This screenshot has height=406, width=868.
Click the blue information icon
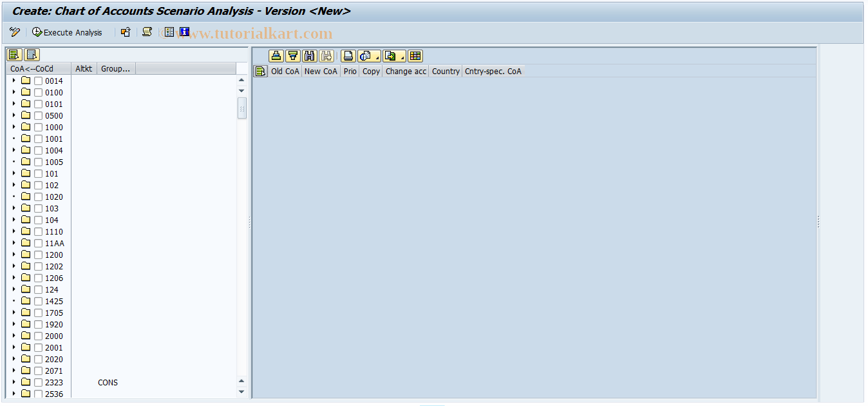pyautogui.click(x=185, y=32)
